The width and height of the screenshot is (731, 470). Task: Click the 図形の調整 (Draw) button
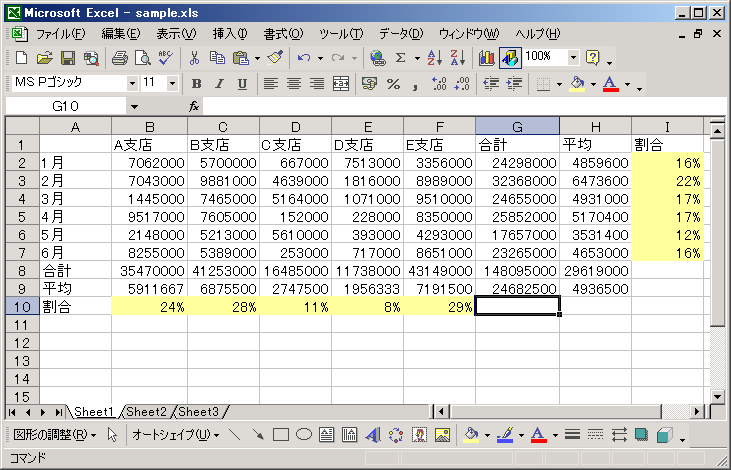(x=55, y=435)
